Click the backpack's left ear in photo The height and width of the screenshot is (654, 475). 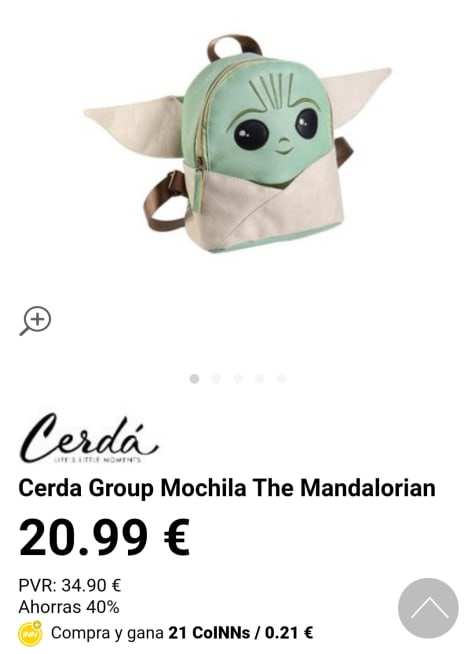pos(134,124)
